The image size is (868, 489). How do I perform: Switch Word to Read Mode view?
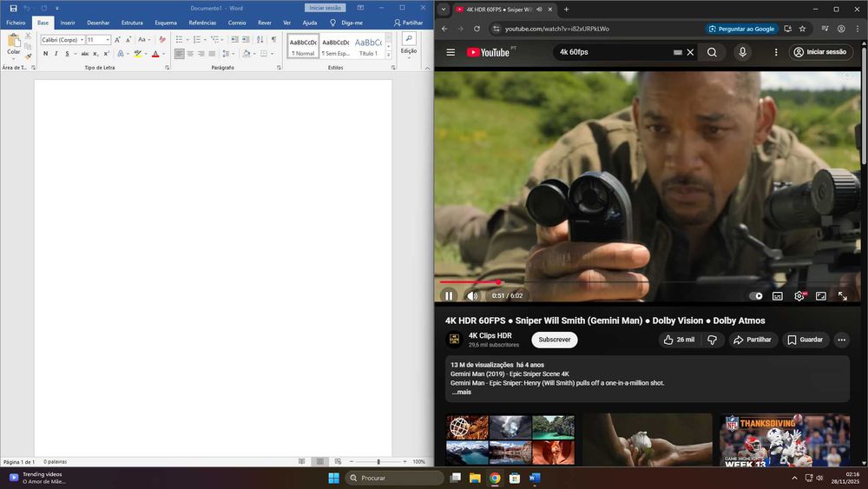302,461
